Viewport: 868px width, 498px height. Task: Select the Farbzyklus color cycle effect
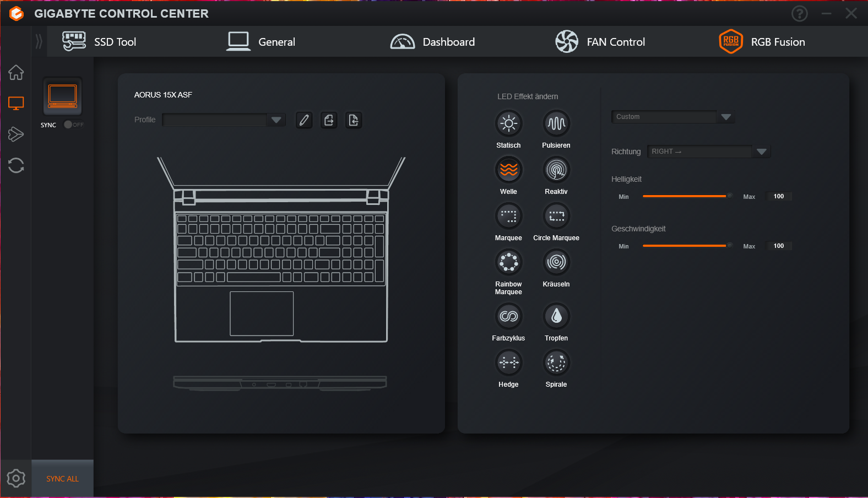pyautogui.click(x=508, y=316)
